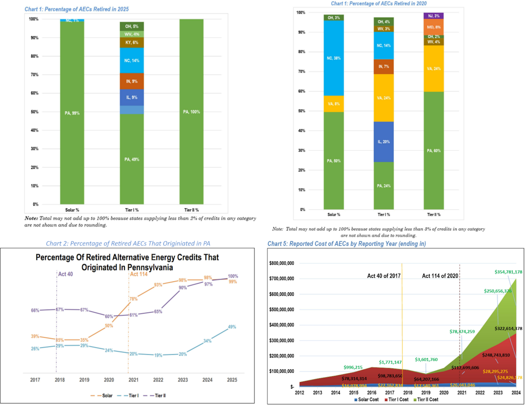532x409 pixels.
Task: Click the title "Chart 5: Reported Cost of AECs"
Action: 347,244
